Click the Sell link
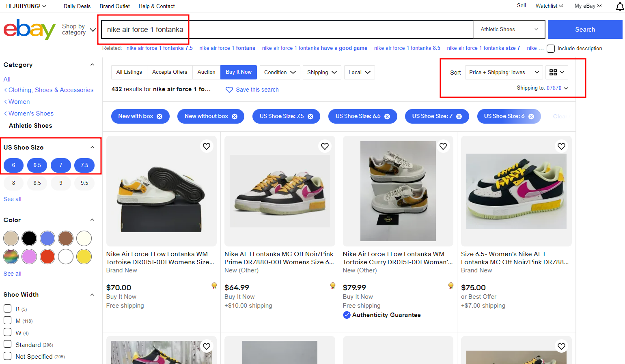The width and height of the screenshot is (625, 364). [522, 6]
